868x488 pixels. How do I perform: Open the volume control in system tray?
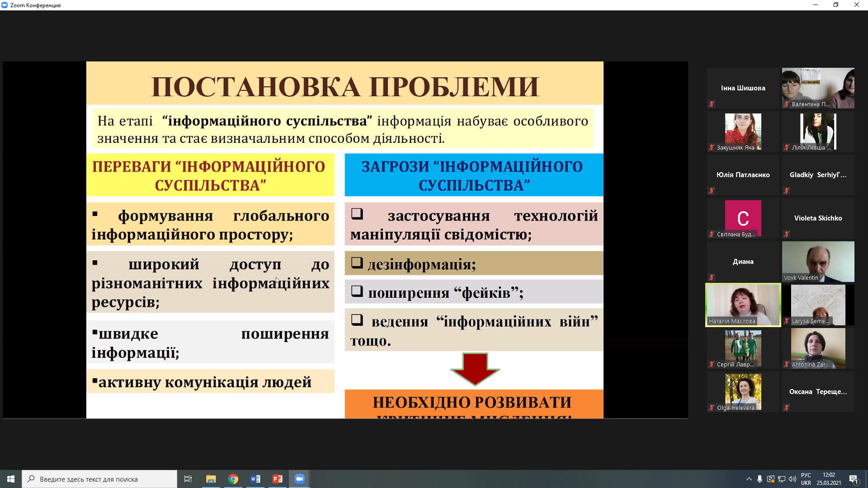(793, 479)
